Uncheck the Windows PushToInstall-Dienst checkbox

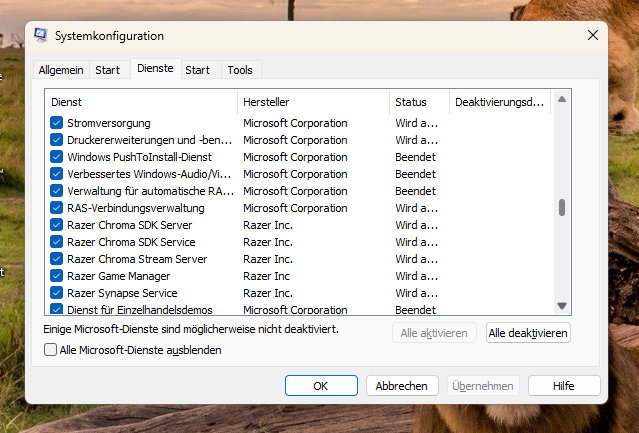pyautogui.click(x=57, y=157)
